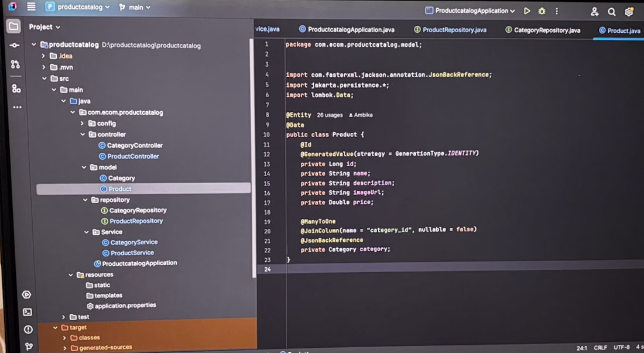Screen dimensions: 644x353
Task: Click the 24:1 cursor position indicator
Action: click(581, 348)
